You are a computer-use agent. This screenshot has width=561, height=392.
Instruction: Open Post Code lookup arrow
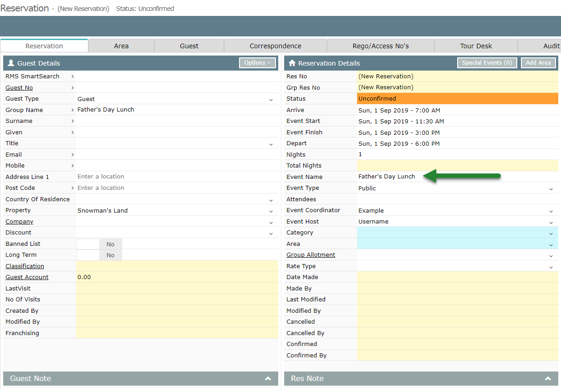[x=72, y=188]
